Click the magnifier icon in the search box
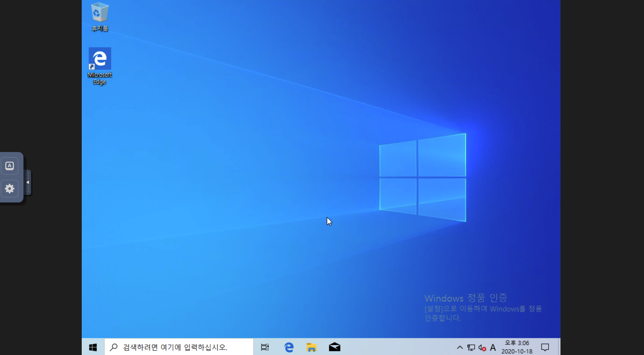 pyautogui.click(x=114, y=347)
